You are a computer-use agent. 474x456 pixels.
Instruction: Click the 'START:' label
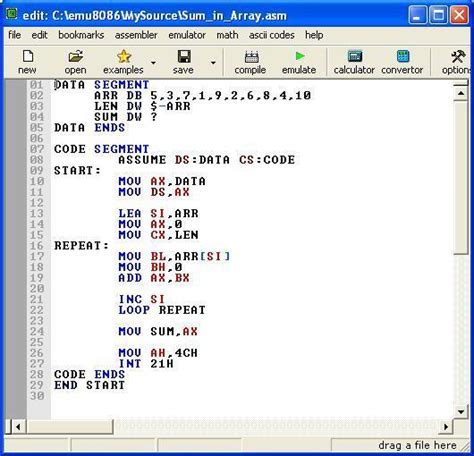(x=77, y=171)
